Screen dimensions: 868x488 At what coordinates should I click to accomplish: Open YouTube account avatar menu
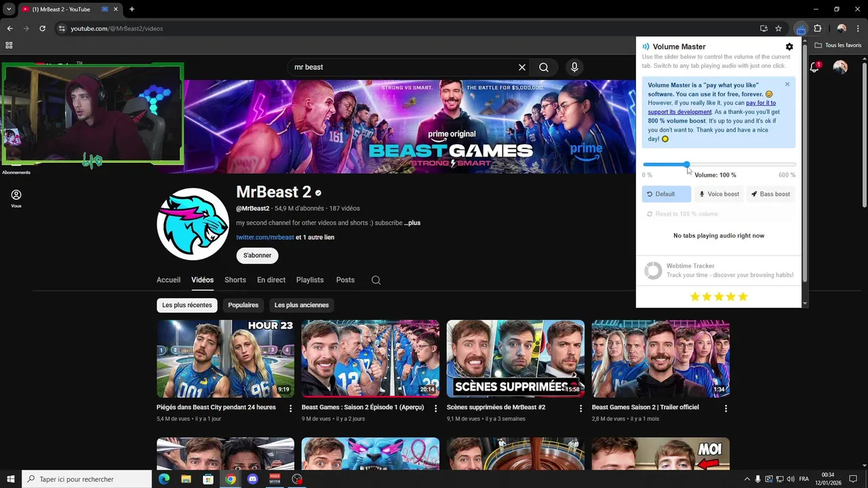840,67
